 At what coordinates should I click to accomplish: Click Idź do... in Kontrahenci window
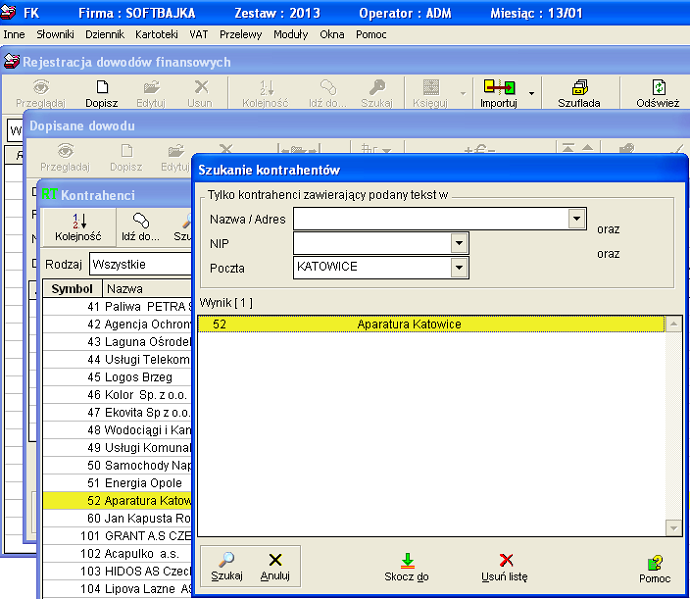pyautogui.click(x=140, y=227)
